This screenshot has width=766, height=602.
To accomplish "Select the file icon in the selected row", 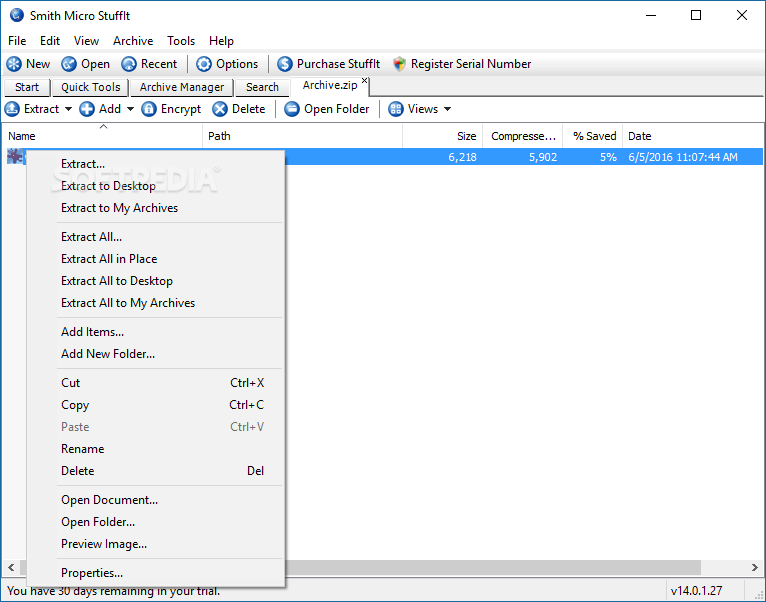I will tap(15, 156).
